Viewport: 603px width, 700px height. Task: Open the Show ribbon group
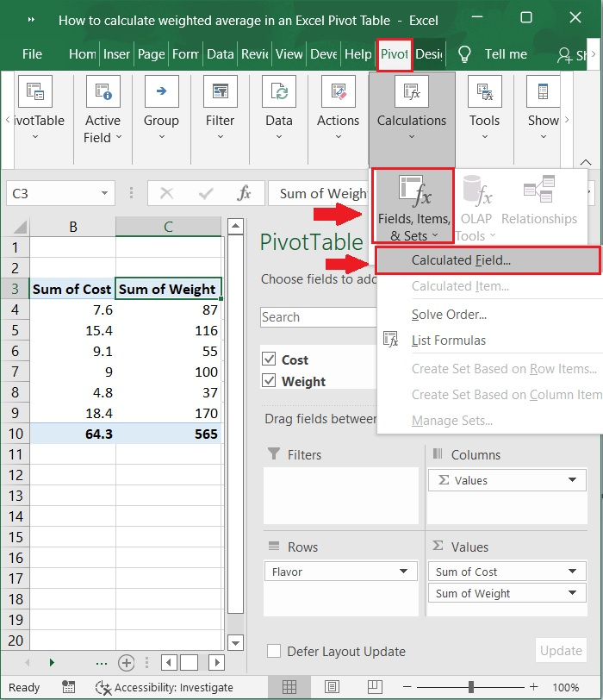[x=543, y=109]
